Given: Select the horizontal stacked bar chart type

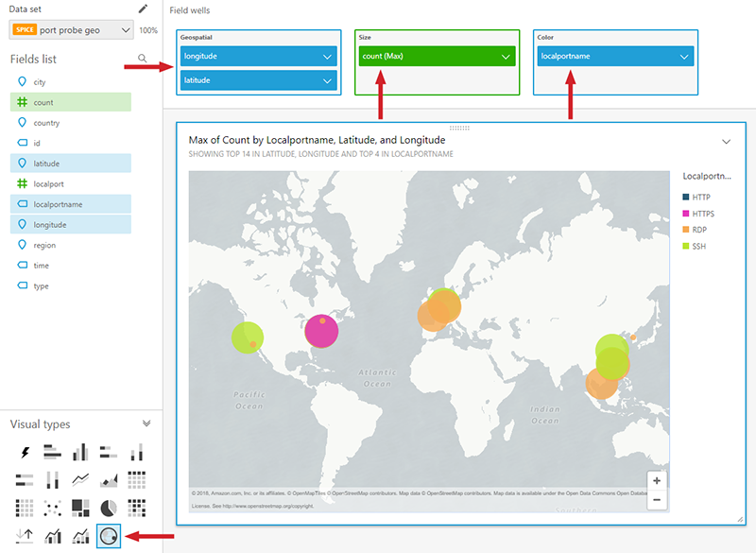Looking at the screenshot, I should point(109,452).
